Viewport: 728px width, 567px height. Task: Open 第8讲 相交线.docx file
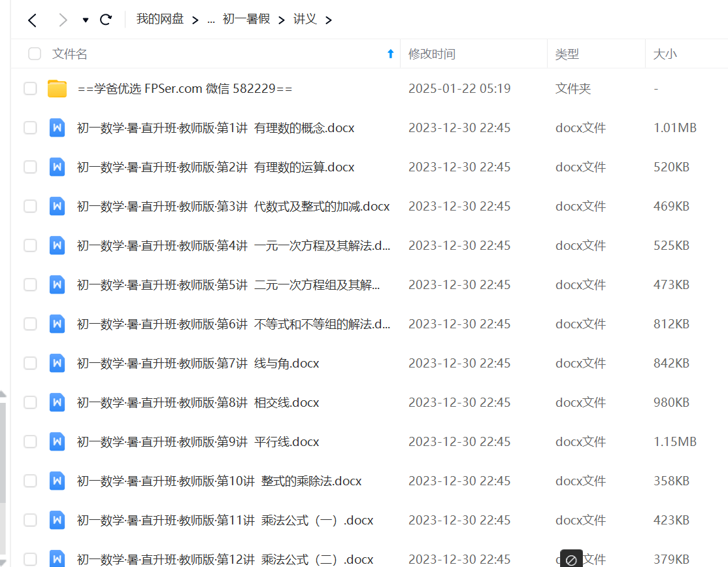pos(198,402)
